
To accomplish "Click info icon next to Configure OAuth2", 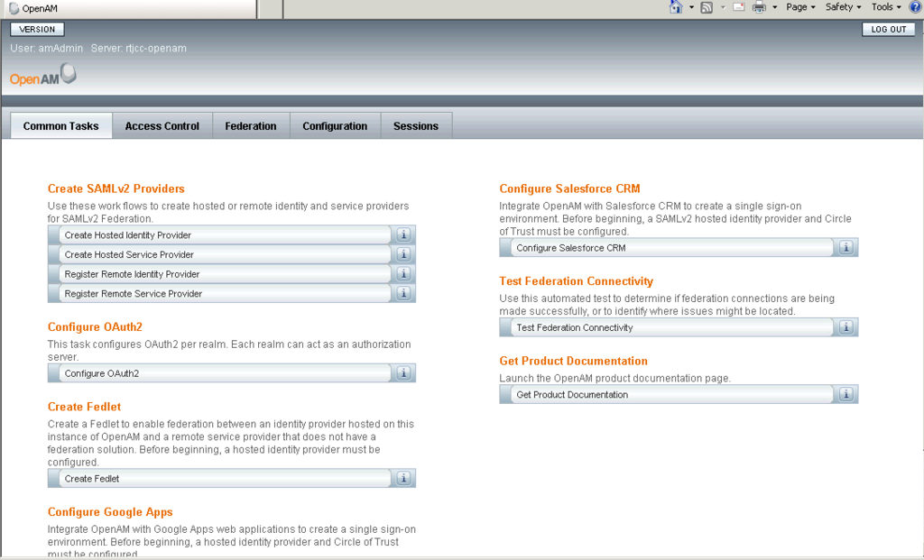I will pyautogui.click(x=403, y=372).
